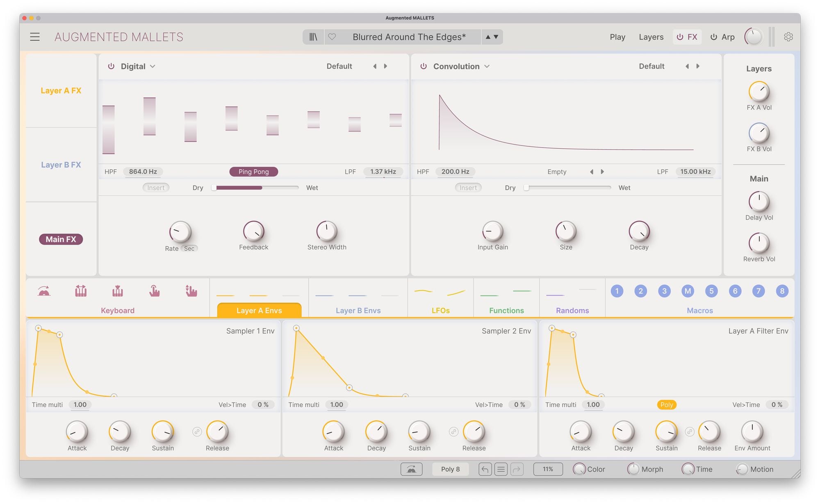Open the hamburger main menu
Image resolution: width=820 pixels, height=504 pixels.
35,37
